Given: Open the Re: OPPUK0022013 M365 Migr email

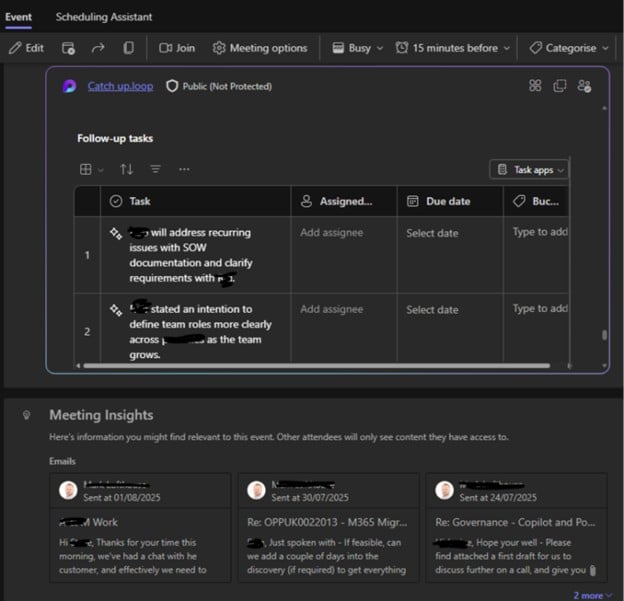Looking at the screenshot, I should (x=328, y=528).
